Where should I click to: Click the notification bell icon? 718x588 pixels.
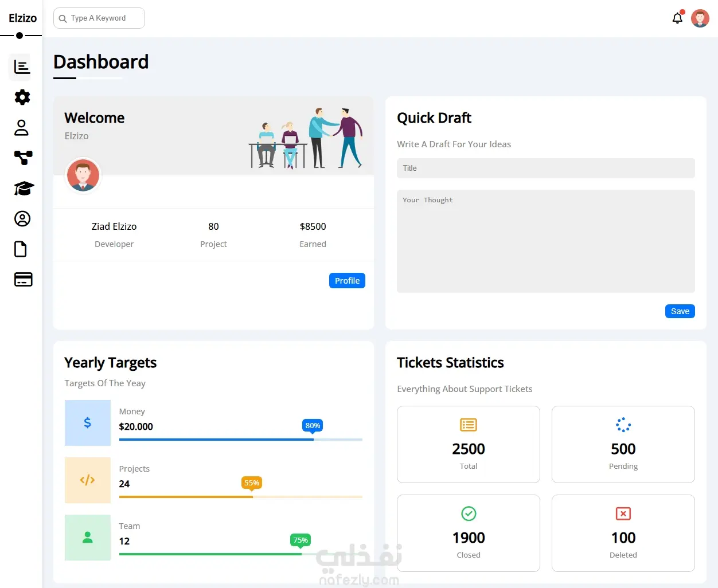677,18
